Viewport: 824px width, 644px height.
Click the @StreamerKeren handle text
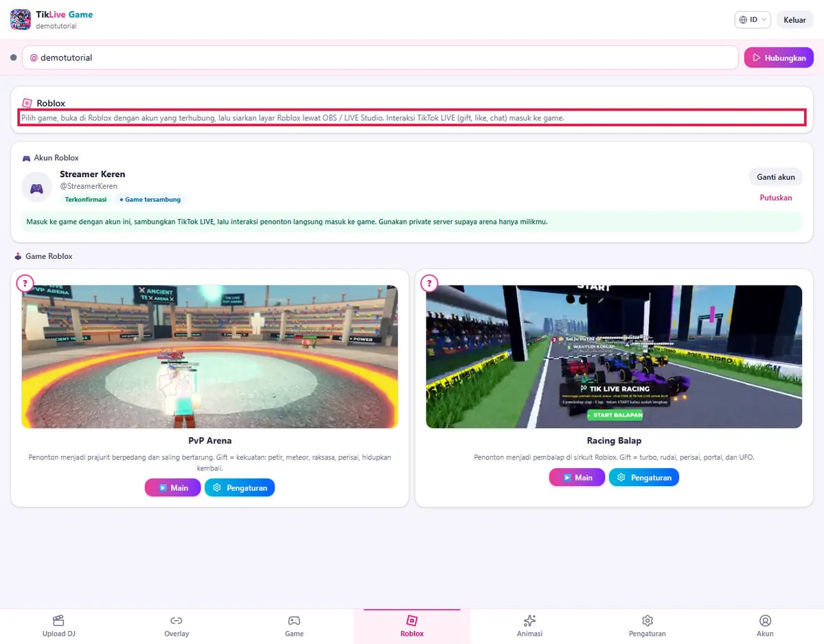click(x=89, y=186)
